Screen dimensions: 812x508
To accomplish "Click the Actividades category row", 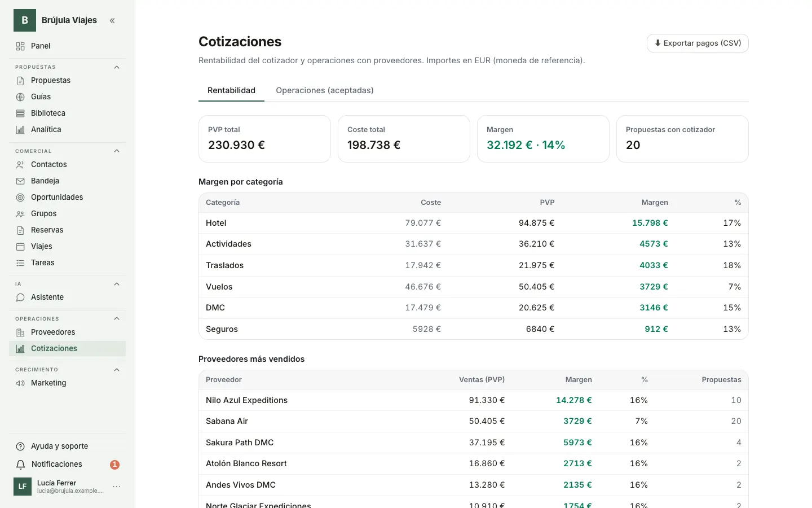I will tap(474, 244).
